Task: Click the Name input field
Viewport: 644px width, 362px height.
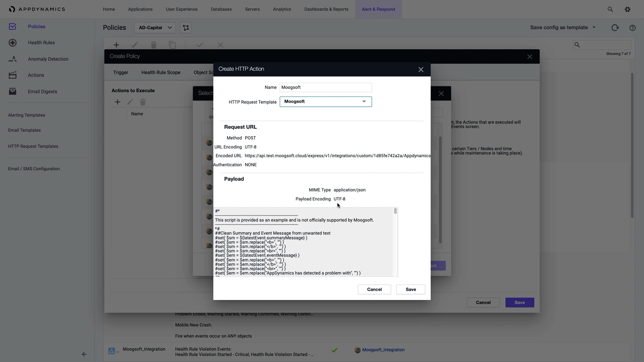Action: pyautogui.click(x=326, y=87)
